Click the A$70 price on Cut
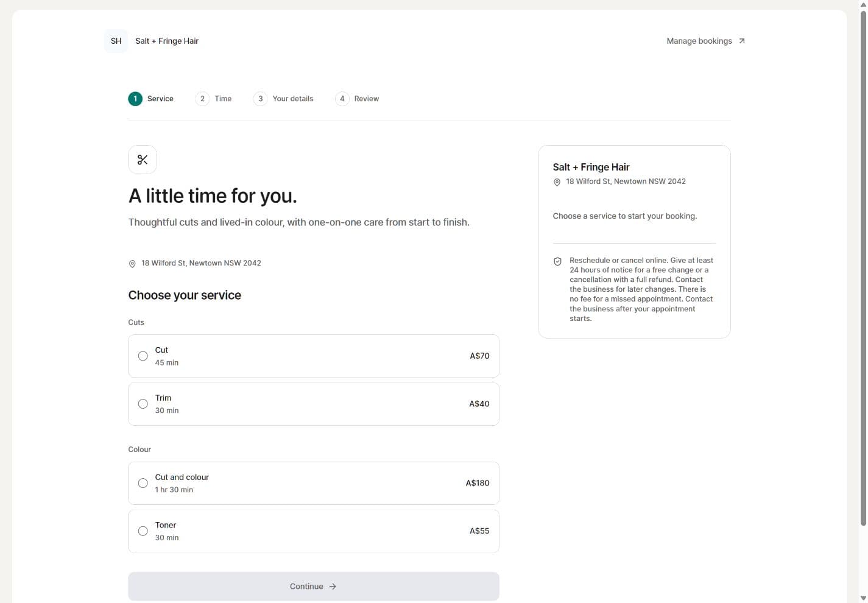Image resolution: width=868 pixels, height=603 pixels. (479, 356)
